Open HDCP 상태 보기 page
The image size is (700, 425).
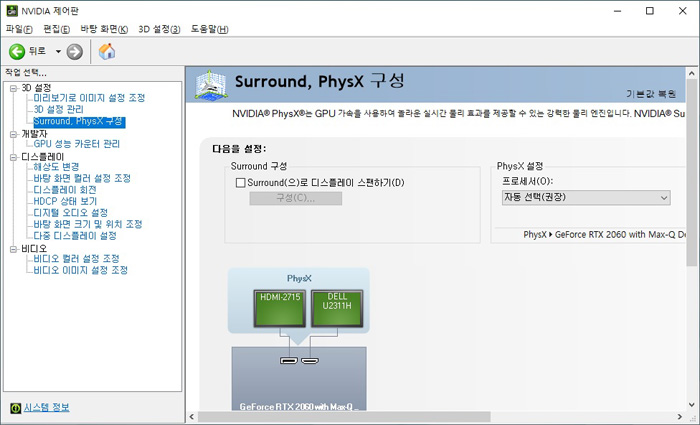click(x=65, y=201)
